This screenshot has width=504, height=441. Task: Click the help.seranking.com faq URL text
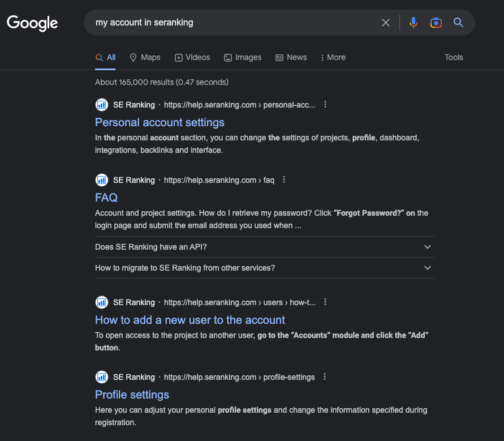219,180
